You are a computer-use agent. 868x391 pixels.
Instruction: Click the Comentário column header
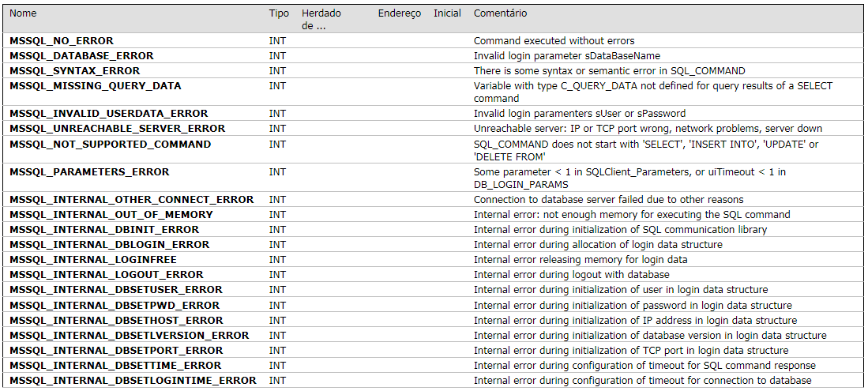tap(500, 13)
